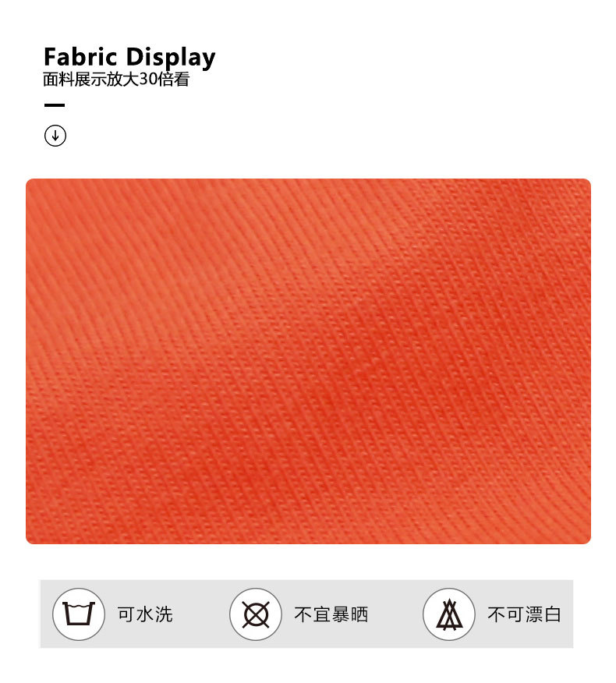Click the 不可漂白 care label text

tap(524, 614)
